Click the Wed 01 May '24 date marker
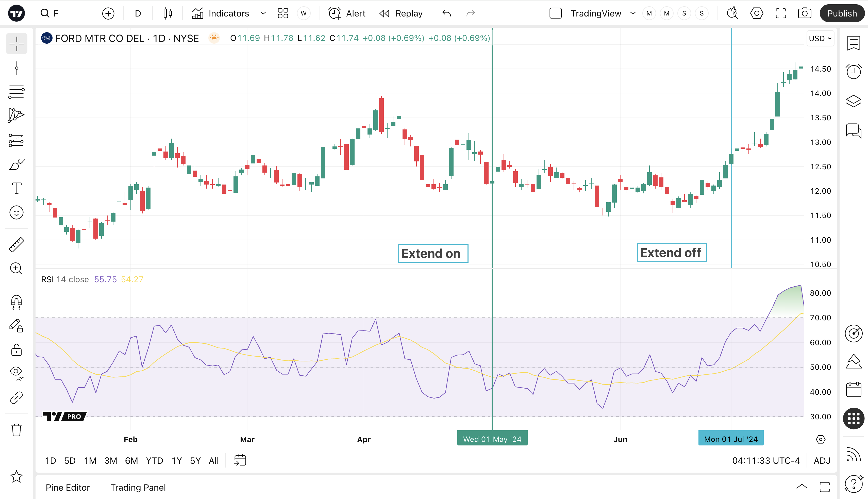This screenshot has width=868, height=499. [x=492, y=439]
